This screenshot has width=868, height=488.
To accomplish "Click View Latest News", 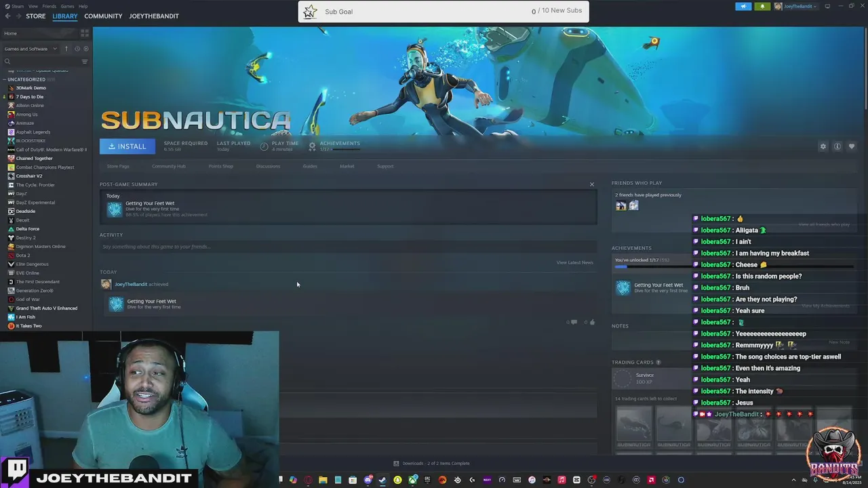I will click(x=575, y=262).
